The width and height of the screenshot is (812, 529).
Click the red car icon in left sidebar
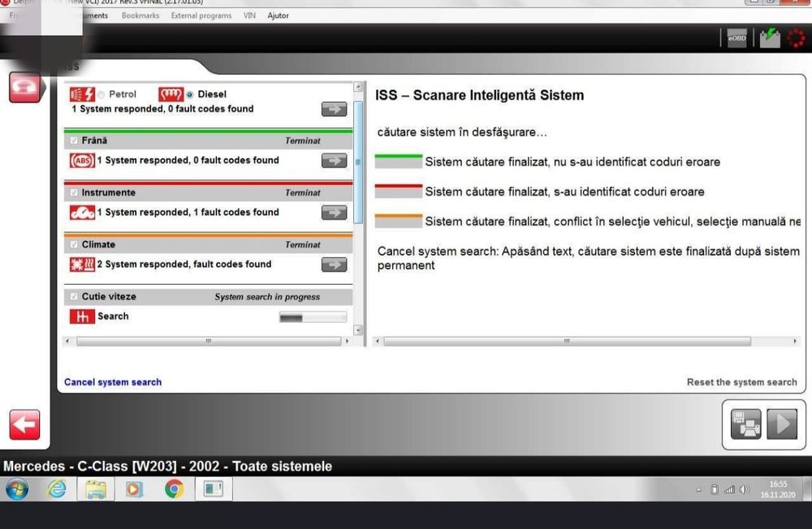pos(24,87)
